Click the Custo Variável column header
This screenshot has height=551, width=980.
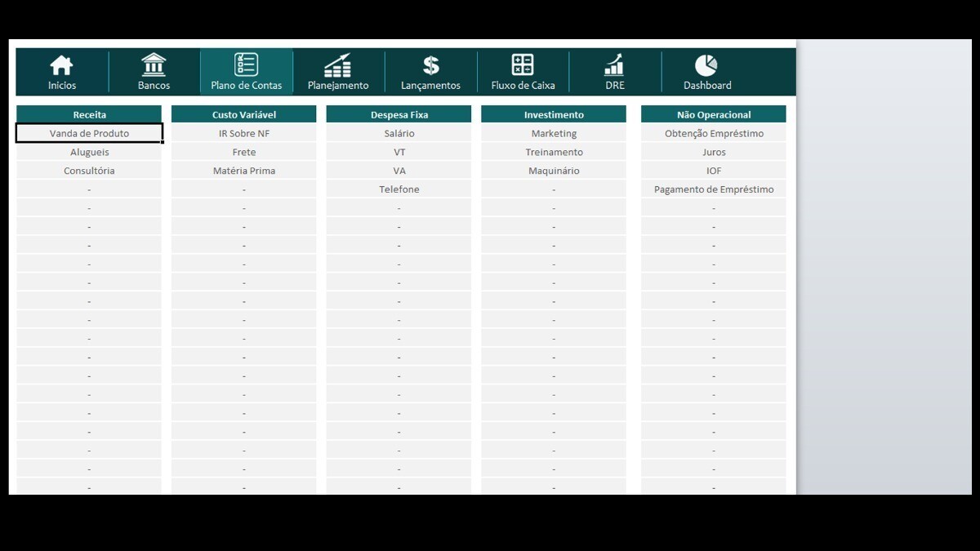(x=243, y=115)
